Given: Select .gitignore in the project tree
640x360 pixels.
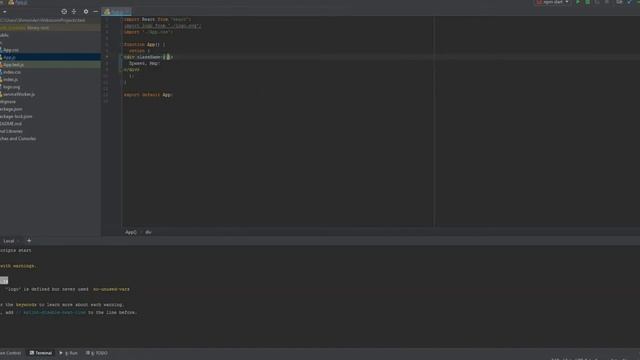Looking at the screenshot, I should [8, 102].
